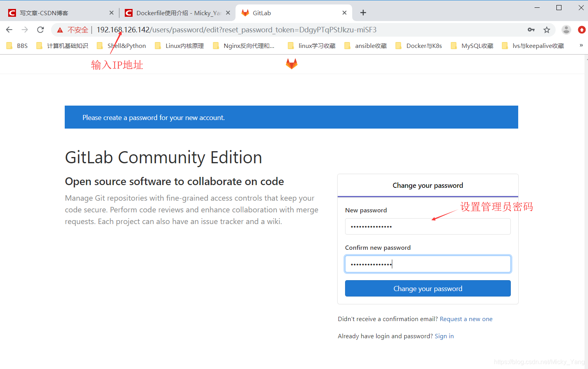Viewport: 588px width, 369px height.
Task: Open saved passwords key icon in address bar
Action: [531, 30]
